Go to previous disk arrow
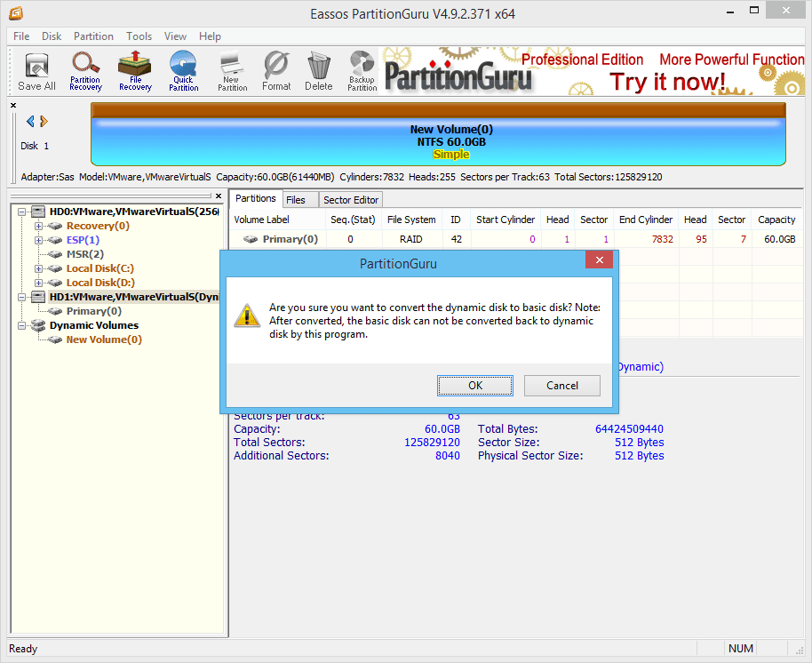This screenshot has width=812, height=663. click(x=30, y=121)
